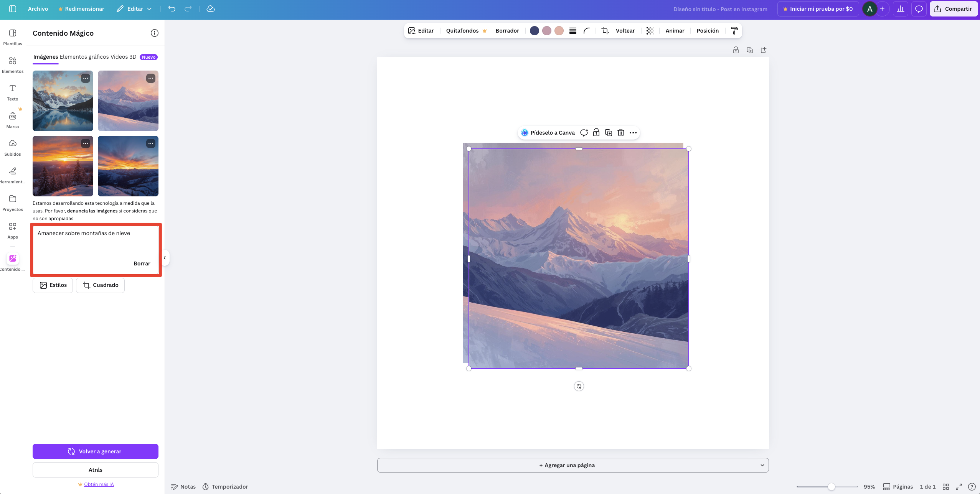
Task: Open the Subidos panel
Action: point(13,147)
